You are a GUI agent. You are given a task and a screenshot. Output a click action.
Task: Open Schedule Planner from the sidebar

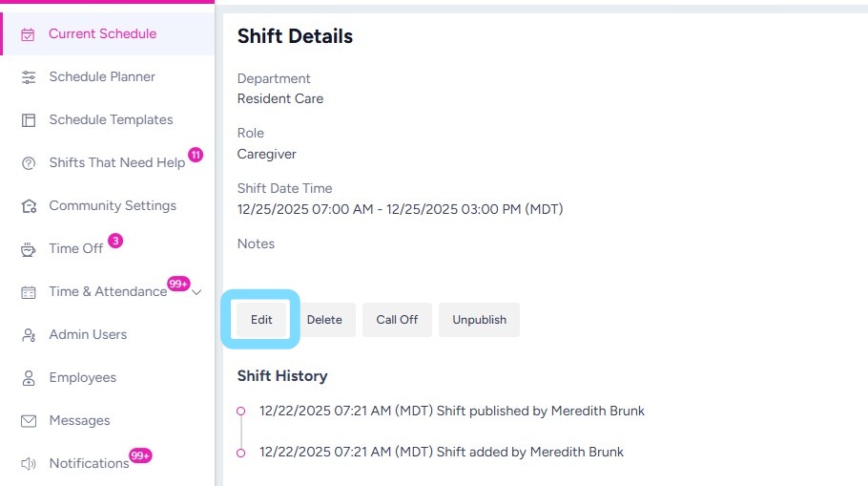pos(102,77)
